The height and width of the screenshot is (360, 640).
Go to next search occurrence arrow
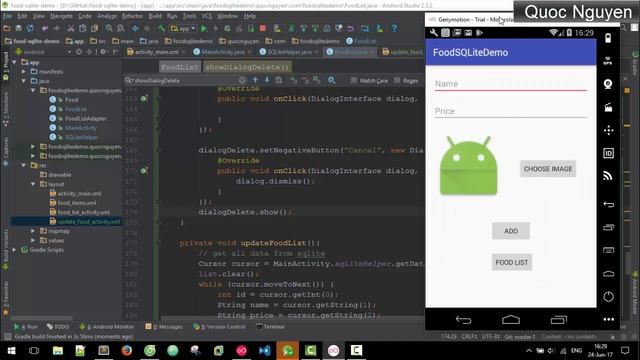(x=267, y=80)
